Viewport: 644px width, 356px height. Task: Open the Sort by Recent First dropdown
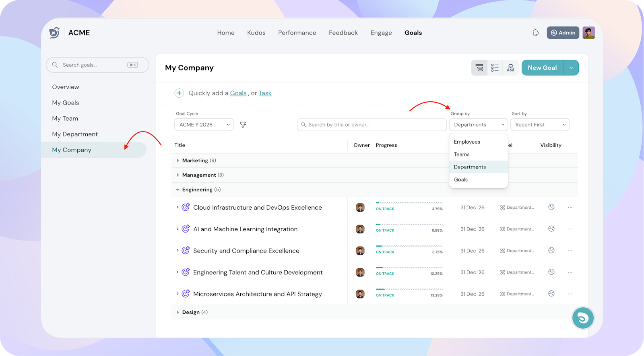(540, 125)
